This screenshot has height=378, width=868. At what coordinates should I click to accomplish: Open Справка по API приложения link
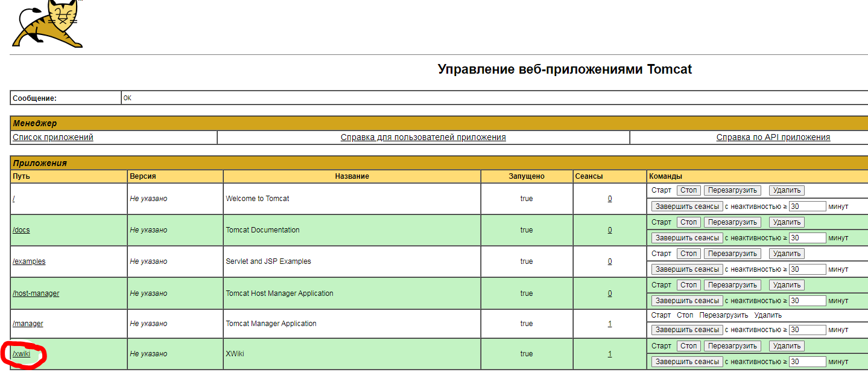773,137
